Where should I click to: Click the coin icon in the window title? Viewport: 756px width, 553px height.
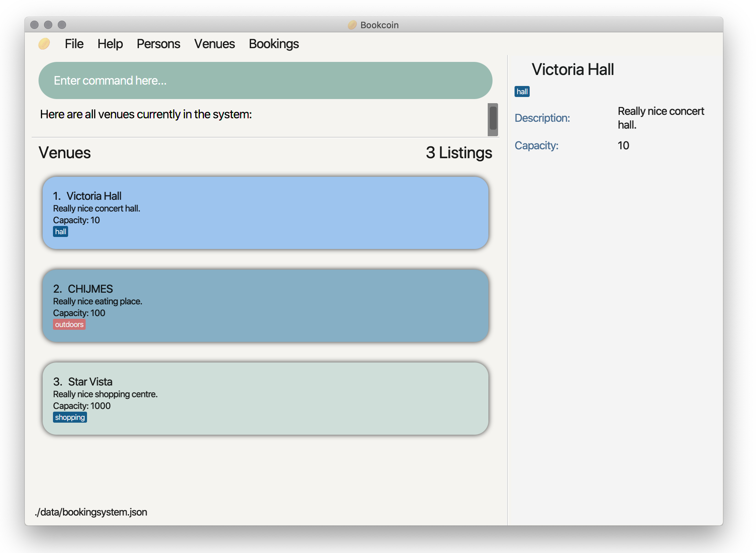352,25
